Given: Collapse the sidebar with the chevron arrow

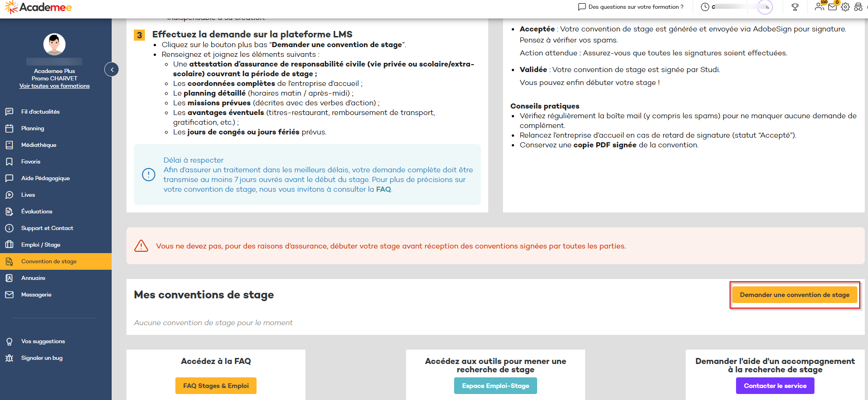Looking at the screenshot, I should pyautogui.click(x=112, y=70).
